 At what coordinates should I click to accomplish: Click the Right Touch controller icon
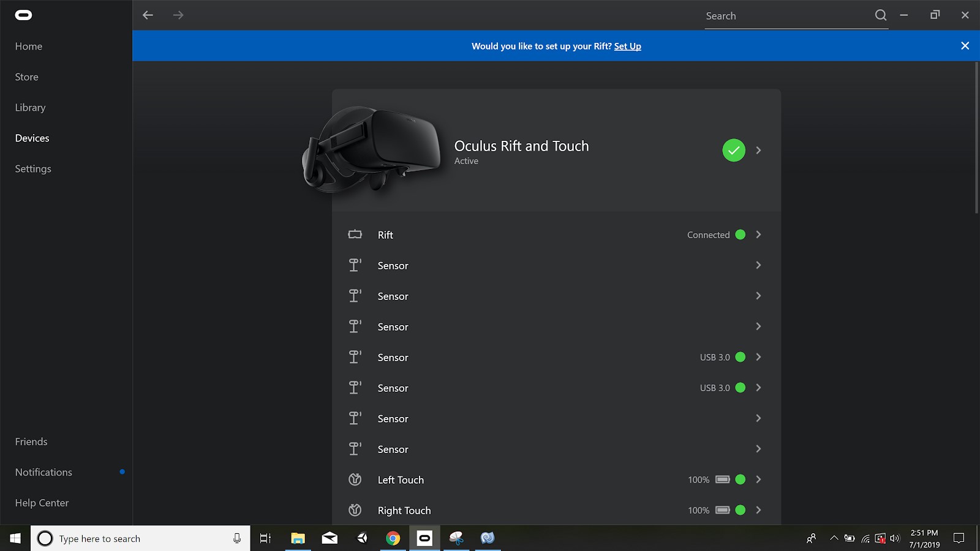point(355,510)
